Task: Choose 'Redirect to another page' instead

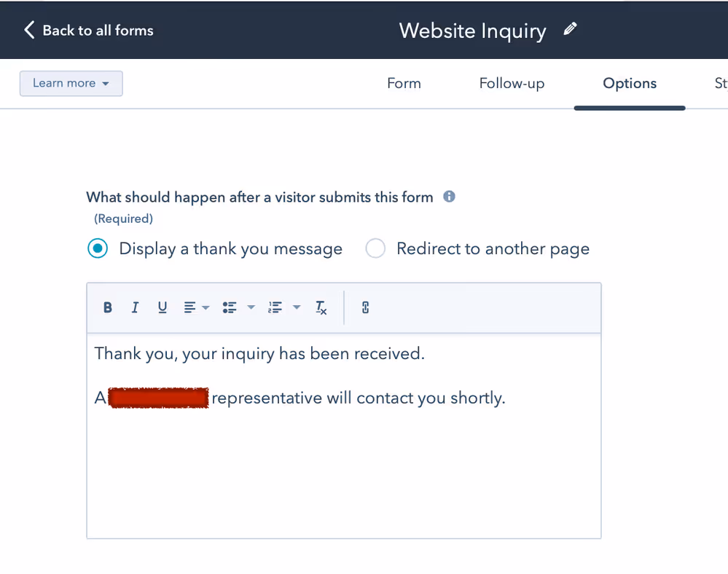Action: coord(375,248)
